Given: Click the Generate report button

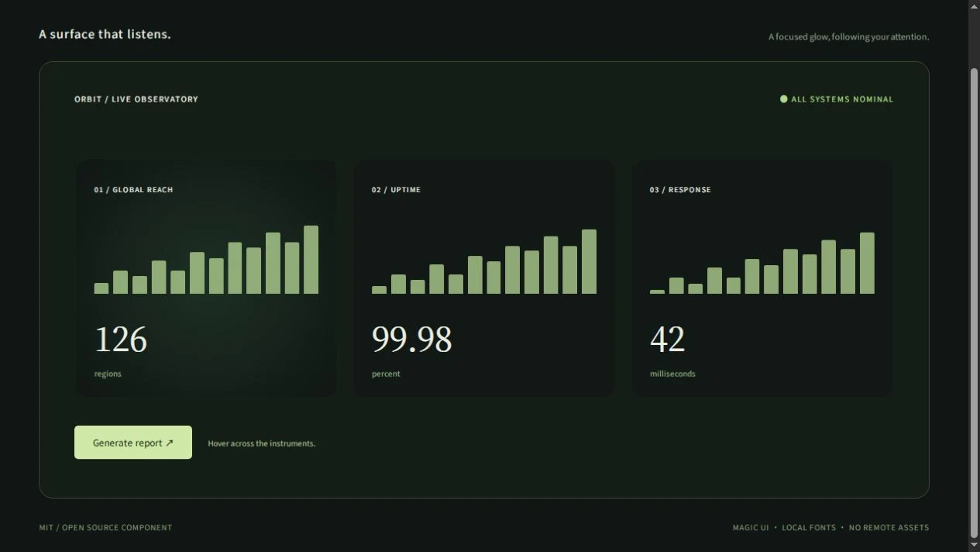Looking at the screenshot, I should (133, 443).
